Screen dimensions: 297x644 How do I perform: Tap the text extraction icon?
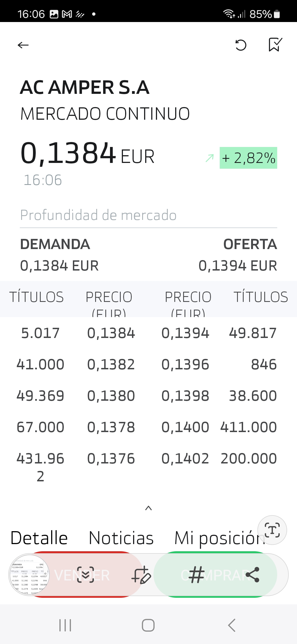click(272, 530)
